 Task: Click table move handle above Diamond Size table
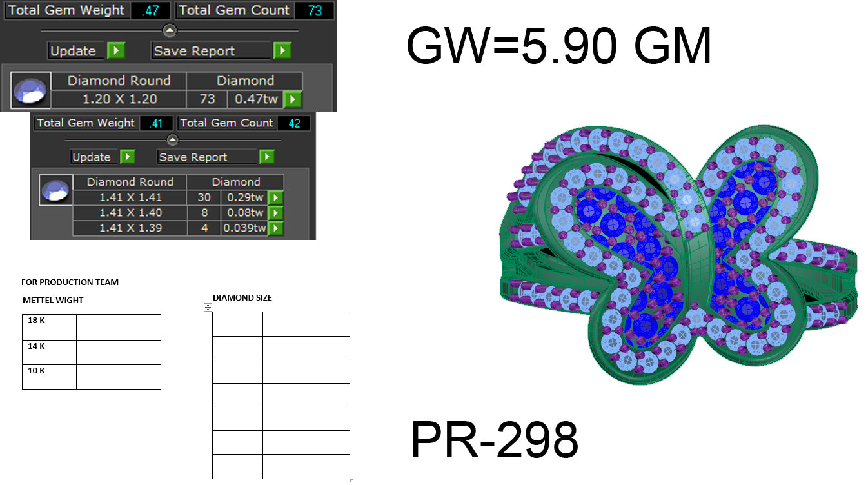pos(208,308)
